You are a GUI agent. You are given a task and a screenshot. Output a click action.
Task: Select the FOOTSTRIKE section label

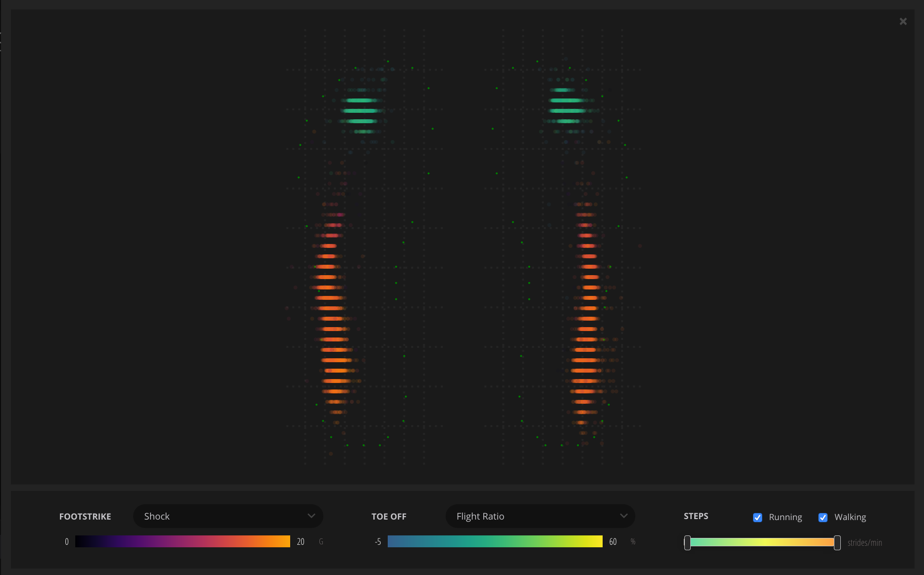coord(85,516)
